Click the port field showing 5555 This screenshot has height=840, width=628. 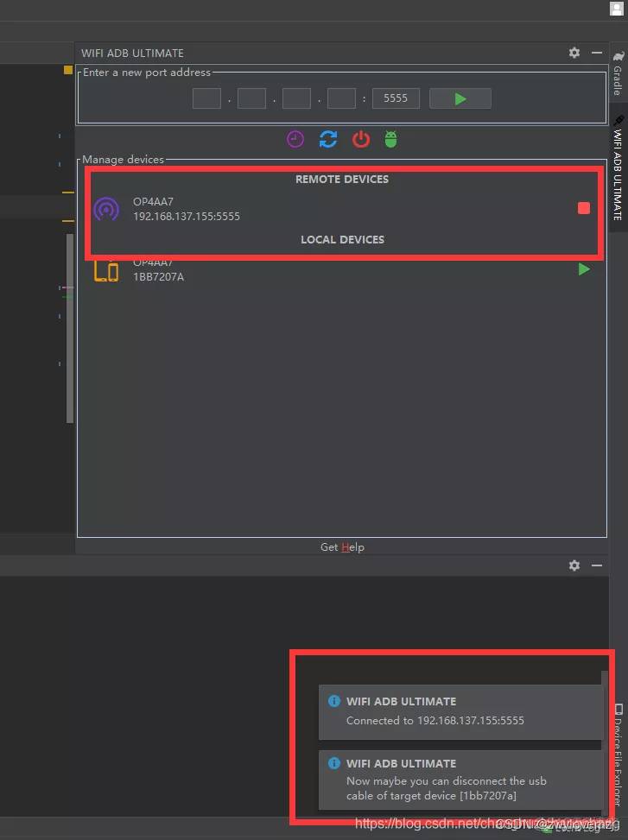[x=396, y=98]
